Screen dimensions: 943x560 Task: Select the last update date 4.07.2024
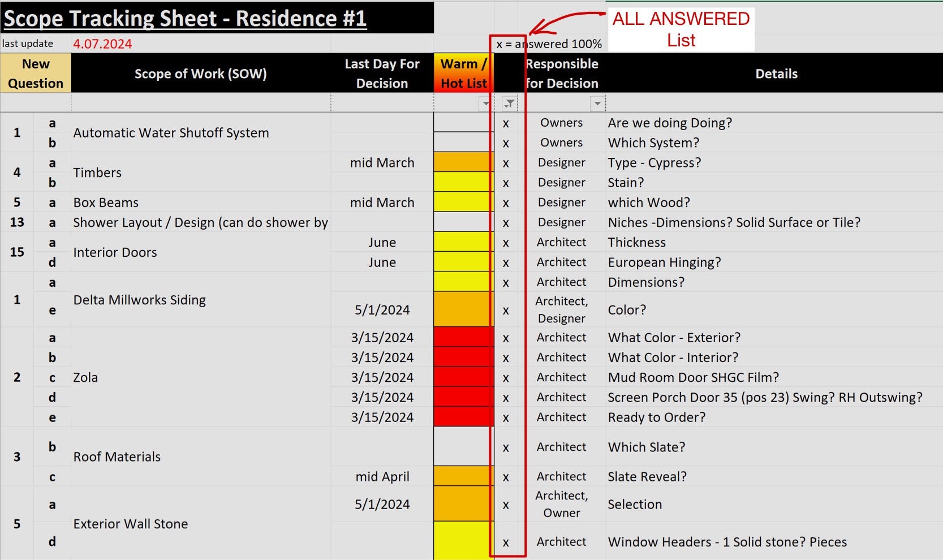tap(102, 43)
